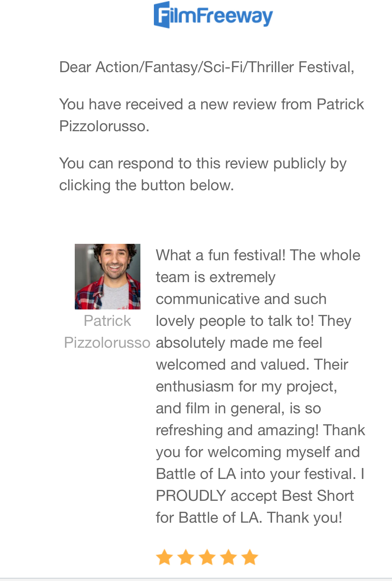Click the first orange rating star
Image resolution: width=392 pixels, height=581 pixels.
(164, 557)
